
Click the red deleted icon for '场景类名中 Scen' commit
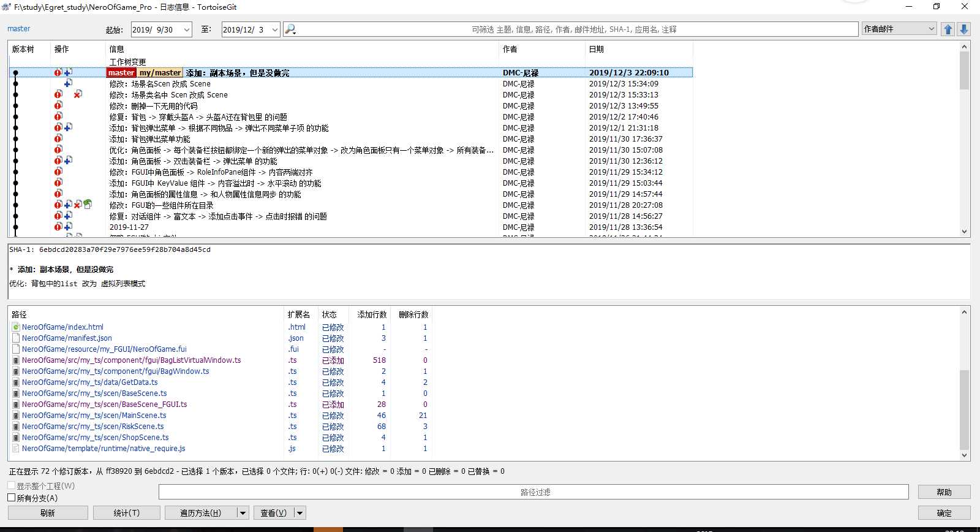click(x=78, y=94)
